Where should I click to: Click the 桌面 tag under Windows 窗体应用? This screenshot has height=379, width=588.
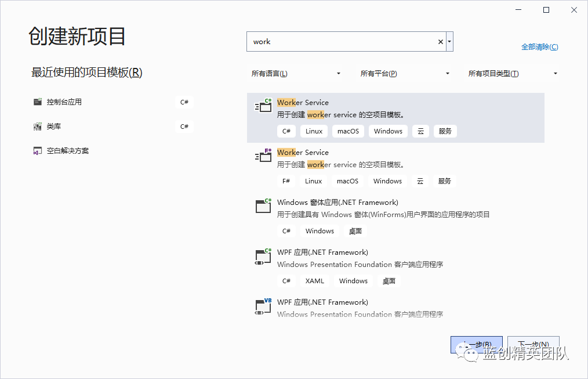click(x=355, y=230)
